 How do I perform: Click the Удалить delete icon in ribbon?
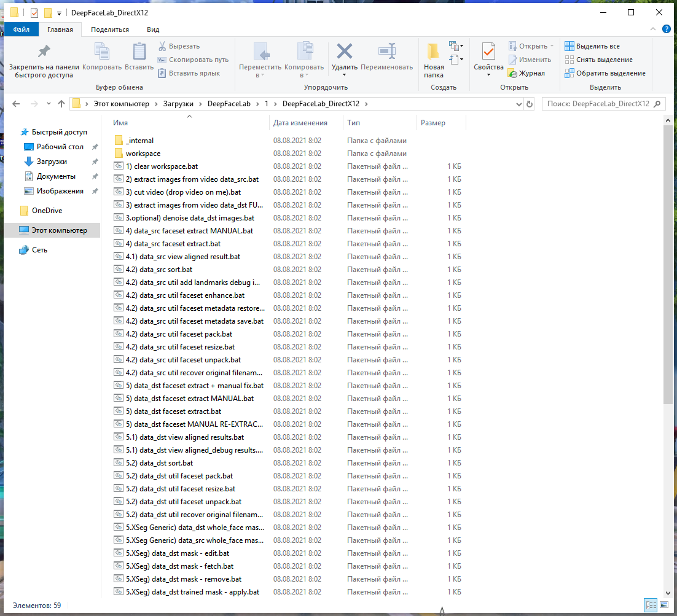tap(344, 52)
